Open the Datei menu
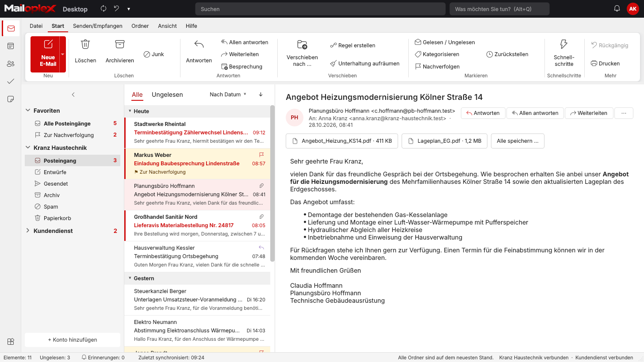Image resolution: width=644 pixels, height=362 pixels. pos(36,26)
